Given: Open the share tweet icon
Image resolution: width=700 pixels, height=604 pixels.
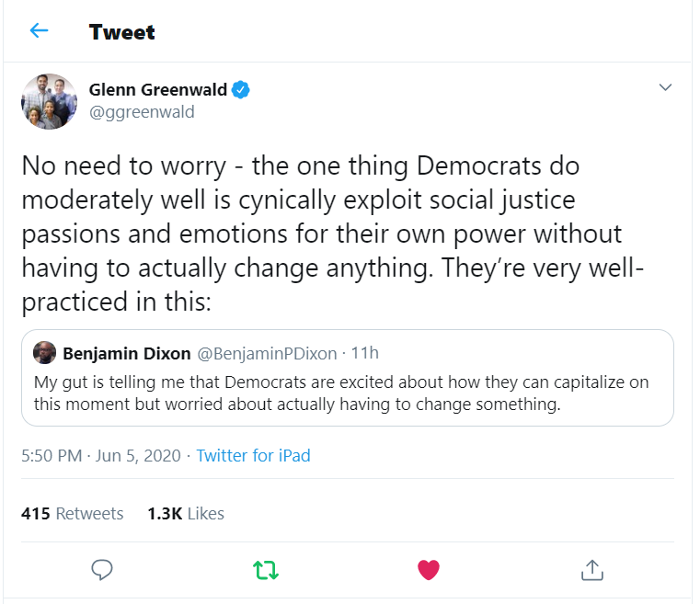Looking at the screenshot, I should [591, 570].
